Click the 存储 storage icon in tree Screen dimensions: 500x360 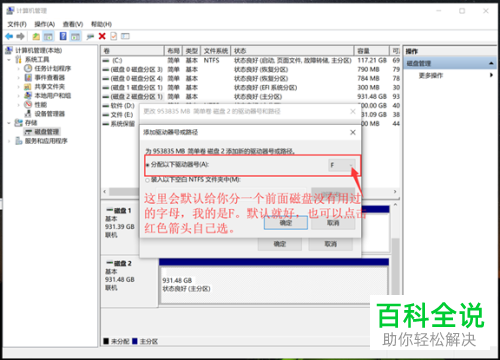pyautogui.click(x=19, y=123)
